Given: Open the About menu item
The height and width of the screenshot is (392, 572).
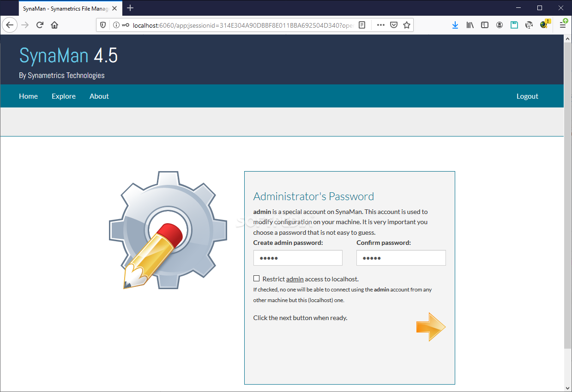Looking at the screenshot, I should pos(99,96).
